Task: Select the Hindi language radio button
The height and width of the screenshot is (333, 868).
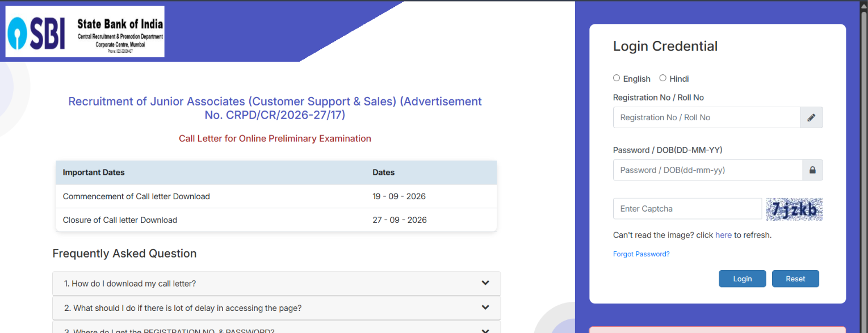Action: [x=662, y=78]
